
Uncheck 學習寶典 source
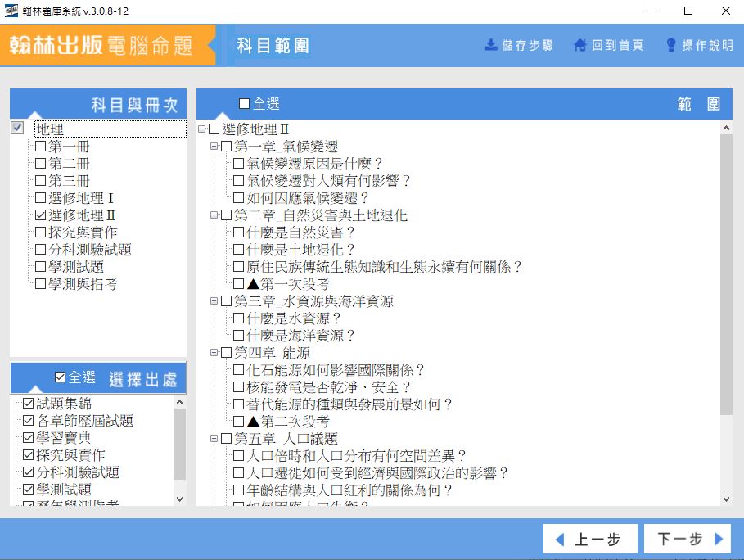pyautogui.click(x=29, y=437)
